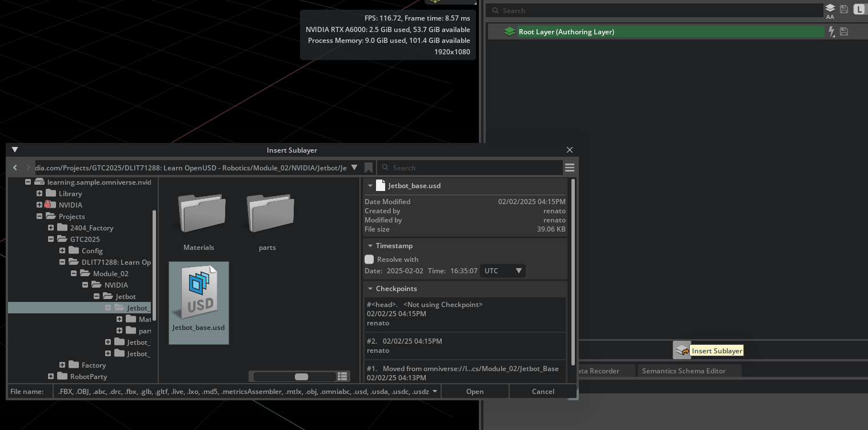The height and width of the screenshot is (430, 868).
Task: Toggle the L live mode button
Action: pos(859,9)
